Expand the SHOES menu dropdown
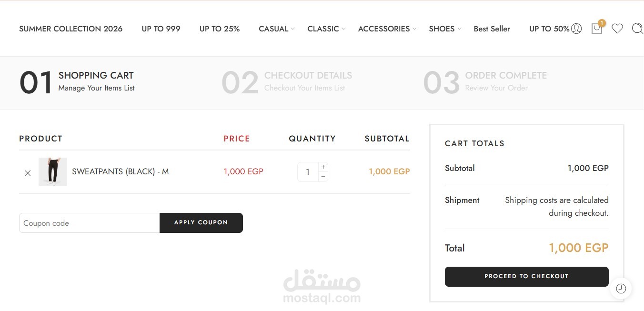 [445, 29]
